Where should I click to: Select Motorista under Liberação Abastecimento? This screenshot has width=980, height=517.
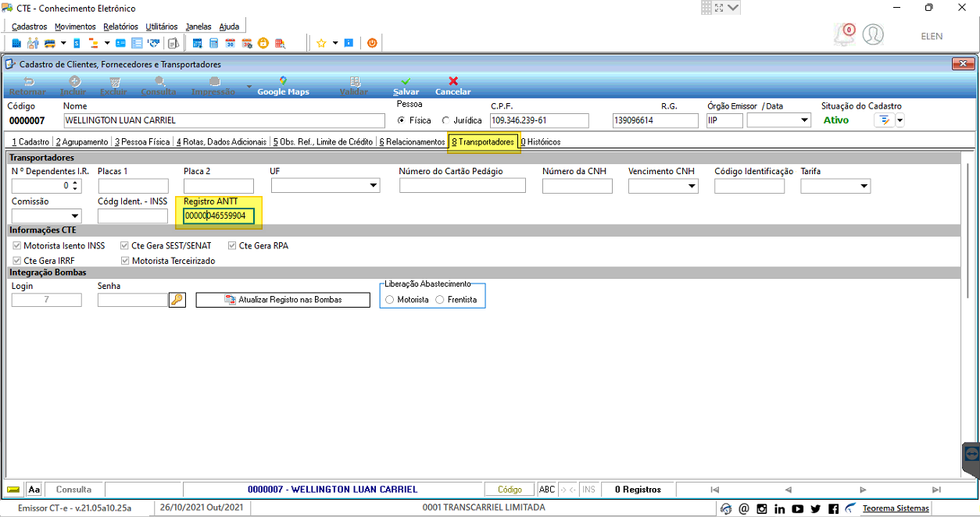click(390, 300)
